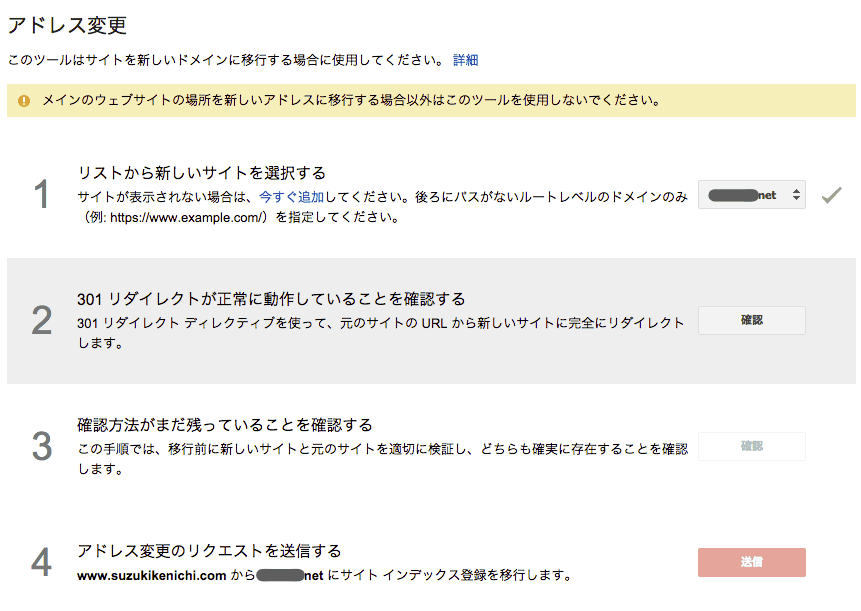Click the 詳細 link
The width and height of the screenshot is (861, 611).
click(465, 60)
